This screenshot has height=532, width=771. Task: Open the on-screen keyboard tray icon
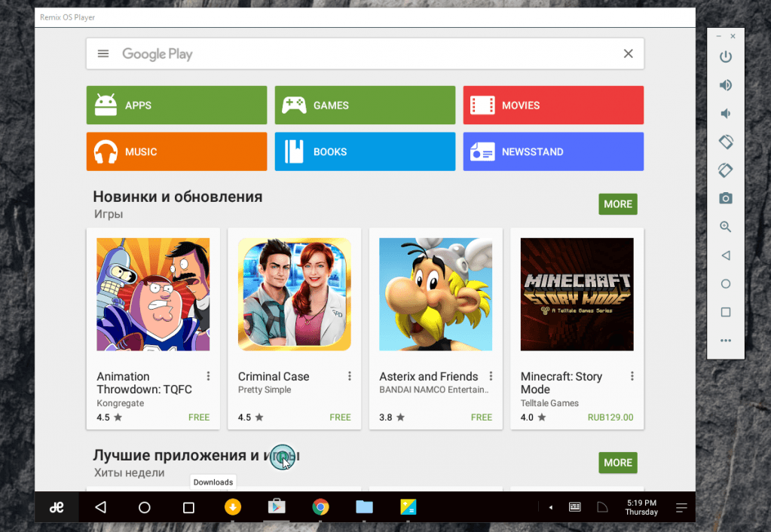tap(575, 507)
